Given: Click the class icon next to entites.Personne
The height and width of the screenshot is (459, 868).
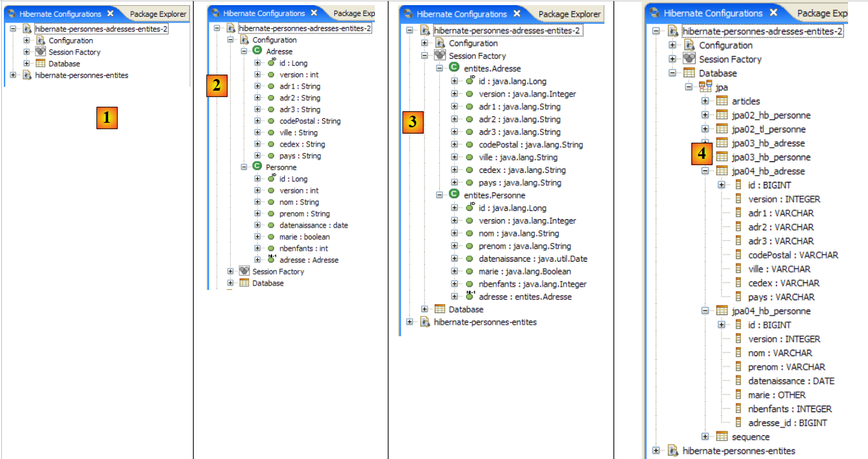Looking at the screenshot, I should (455, 195).
